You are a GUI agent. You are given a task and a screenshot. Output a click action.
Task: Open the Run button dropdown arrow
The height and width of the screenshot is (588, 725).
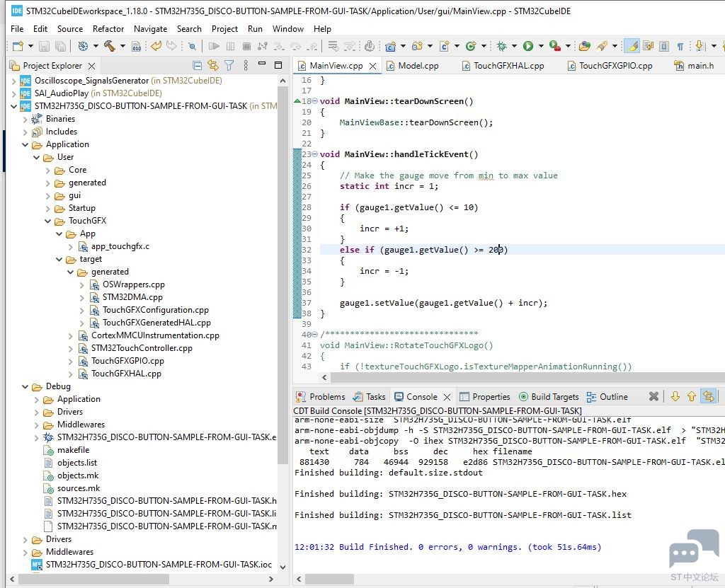[540, 46]
